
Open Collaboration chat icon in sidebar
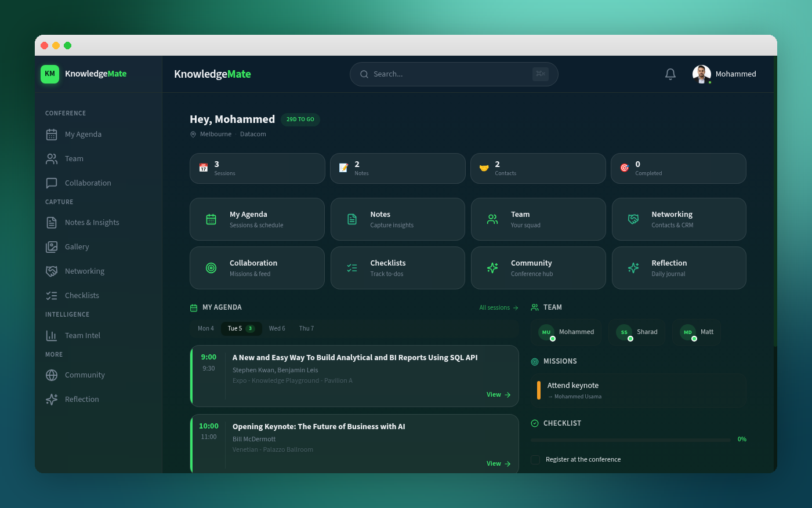click(52, 183)
